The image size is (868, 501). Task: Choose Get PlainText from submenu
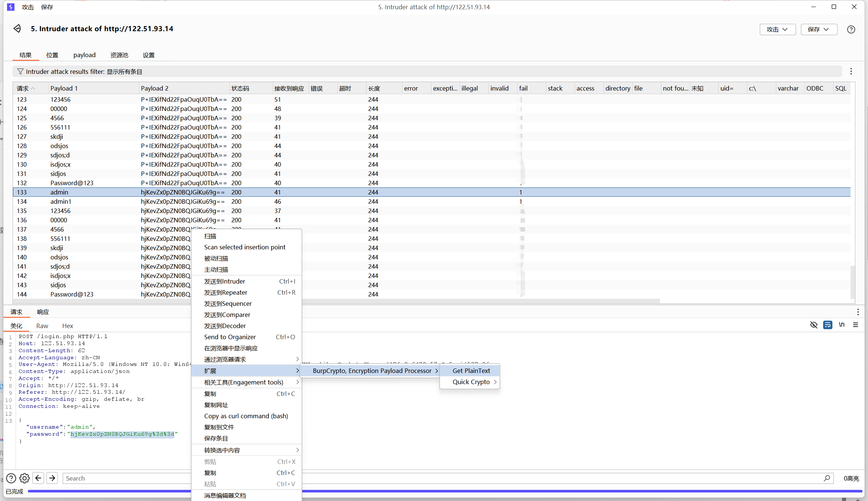[470, 370]
